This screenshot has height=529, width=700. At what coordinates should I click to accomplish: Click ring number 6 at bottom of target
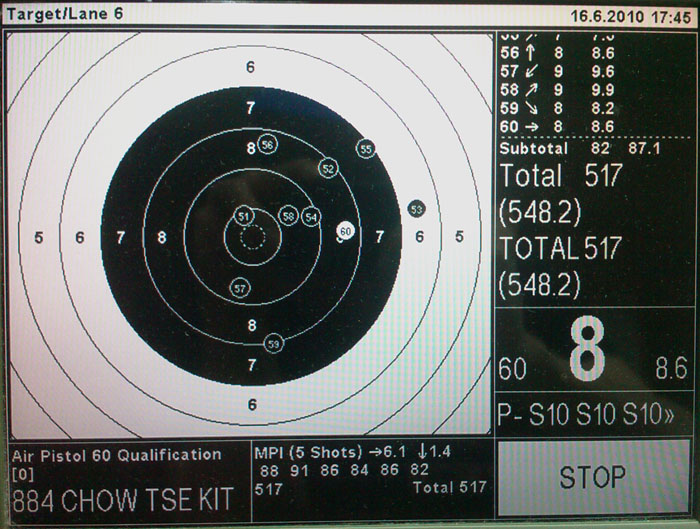252,404
